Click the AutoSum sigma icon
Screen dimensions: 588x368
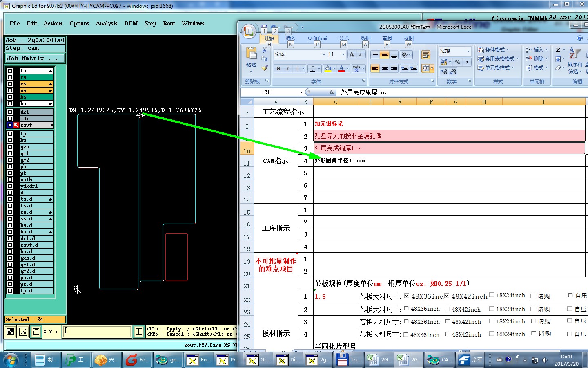558,49
